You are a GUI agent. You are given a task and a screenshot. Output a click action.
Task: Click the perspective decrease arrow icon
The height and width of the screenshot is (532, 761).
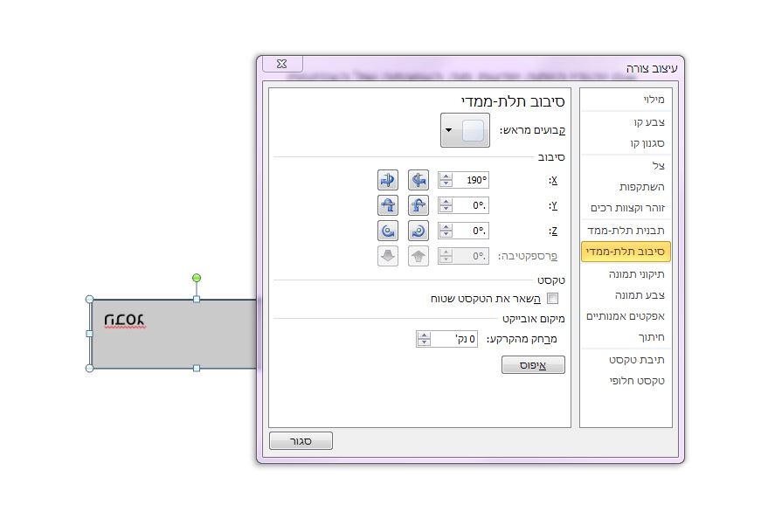coord(387,256)
